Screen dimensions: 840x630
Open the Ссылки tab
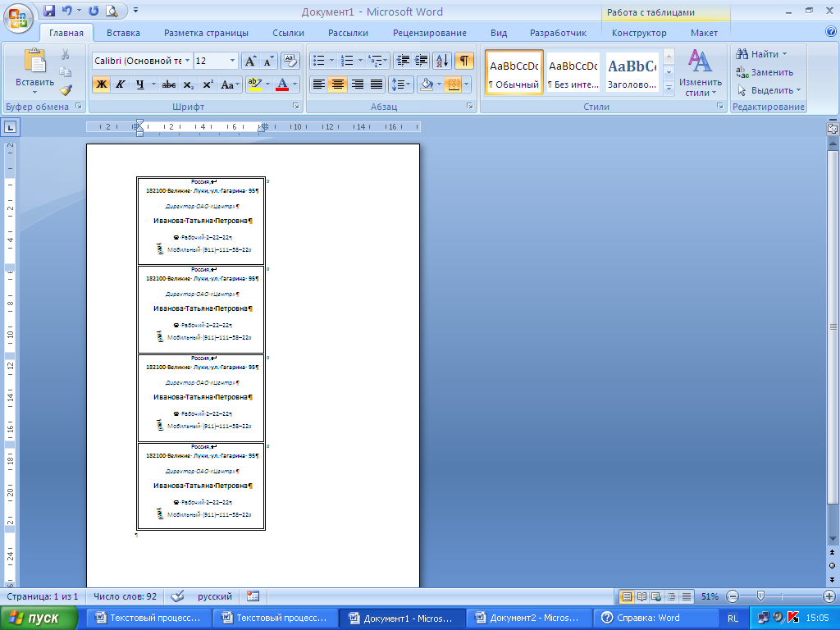tap(288, 33)
